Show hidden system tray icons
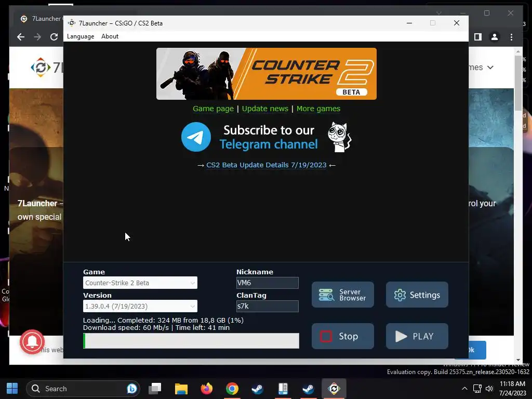Viewport: 532px width, 399px height. click(465, 389)
